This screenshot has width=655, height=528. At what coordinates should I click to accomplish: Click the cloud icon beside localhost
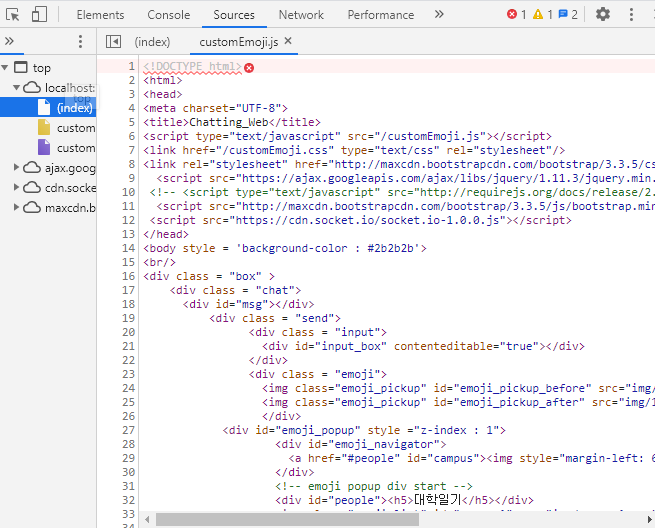(32, 87)
